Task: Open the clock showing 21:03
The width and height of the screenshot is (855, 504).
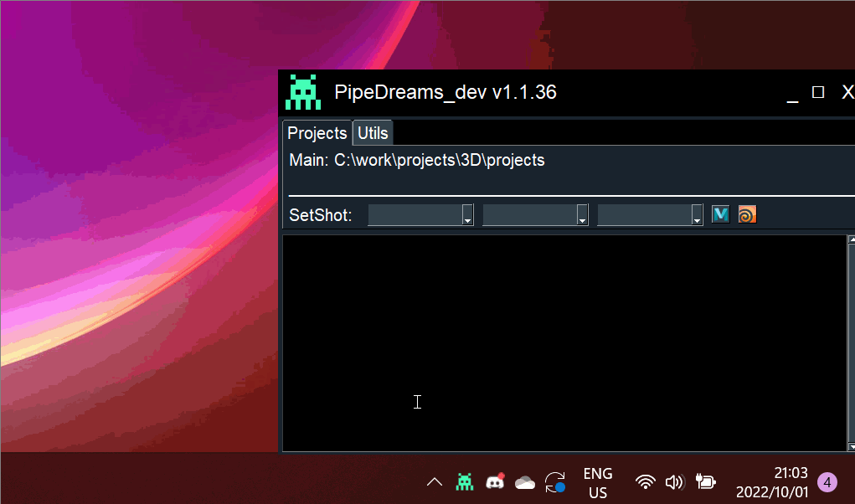Action: click(771, 482)
